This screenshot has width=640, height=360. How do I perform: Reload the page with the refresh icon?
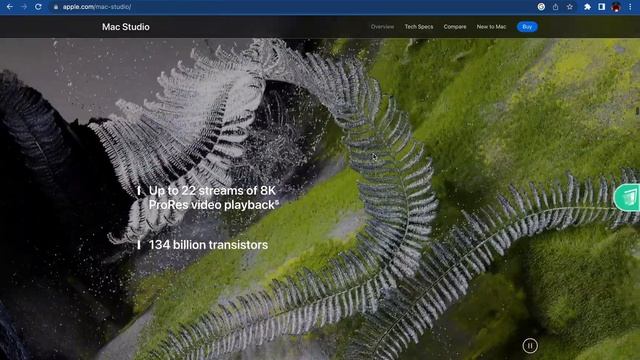38,7
